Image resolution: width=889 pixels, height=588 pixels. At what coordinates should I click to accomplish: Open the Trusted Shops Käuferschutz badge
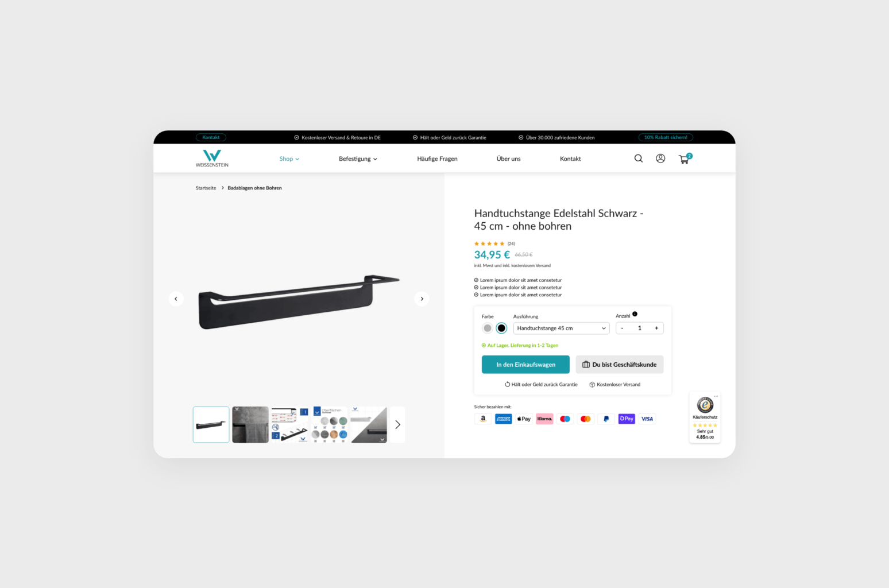coord(705,417)
